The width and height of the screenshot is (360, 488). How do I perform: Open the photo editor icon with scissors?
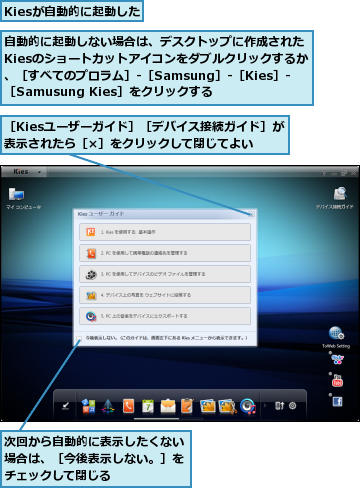(x=227, y=406)
